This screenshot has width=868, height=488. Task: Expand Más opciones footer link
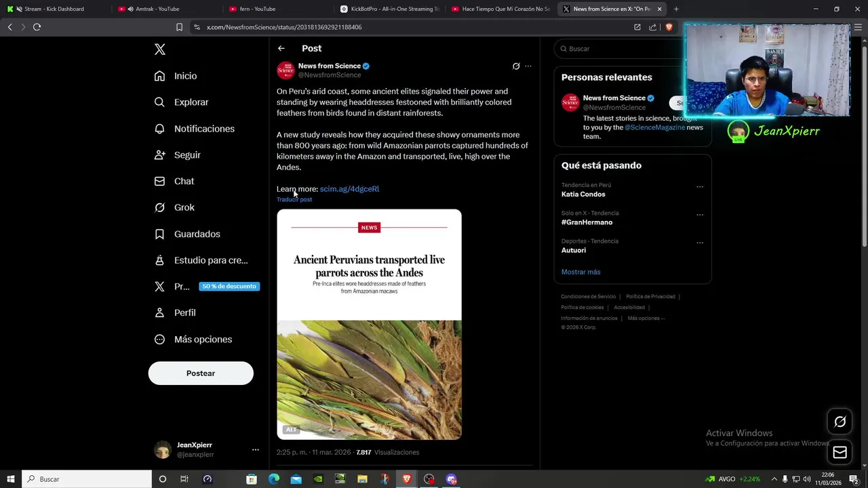coord(646,319)
